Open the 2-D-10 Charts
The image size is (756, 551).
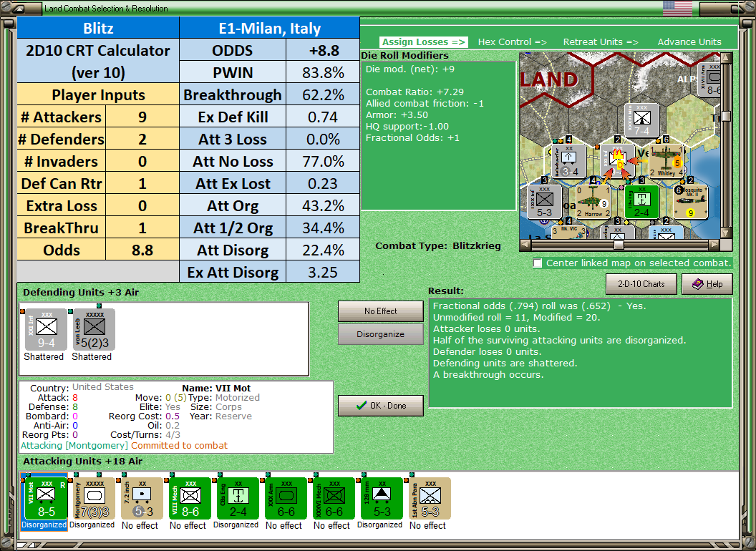[x=641, y=284]
